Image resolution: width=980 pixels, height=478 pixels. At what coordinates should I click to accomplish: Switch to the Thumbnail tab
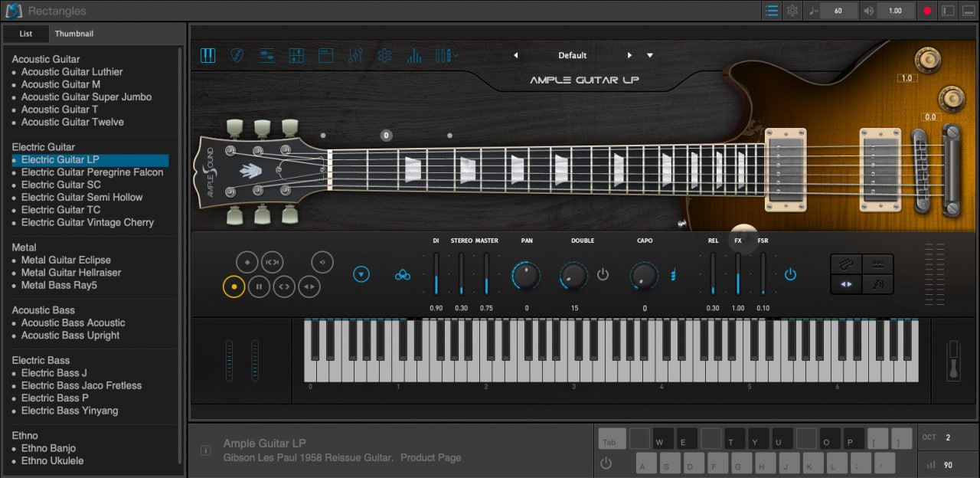[74, 34]
